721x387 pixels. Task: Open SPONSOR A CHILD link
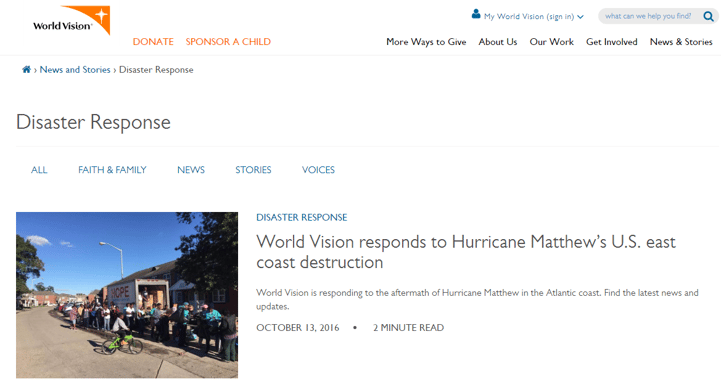click(228, 41)
